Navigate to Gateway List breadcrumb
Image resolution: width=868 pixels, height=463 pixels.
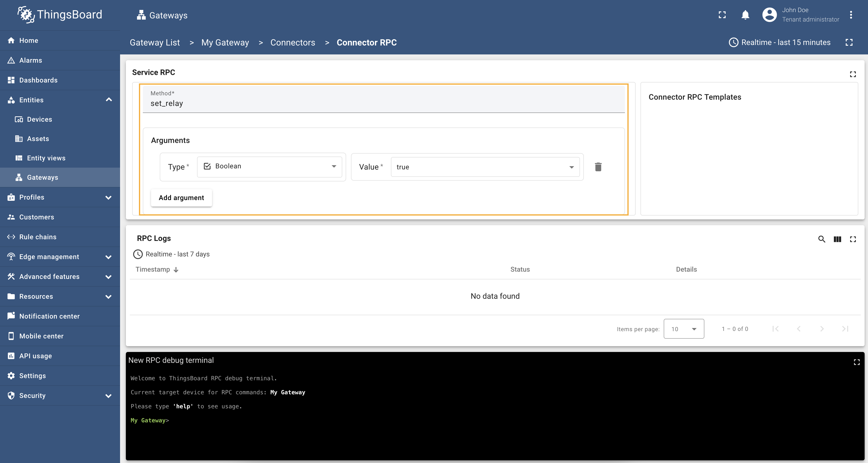point(155,42)
